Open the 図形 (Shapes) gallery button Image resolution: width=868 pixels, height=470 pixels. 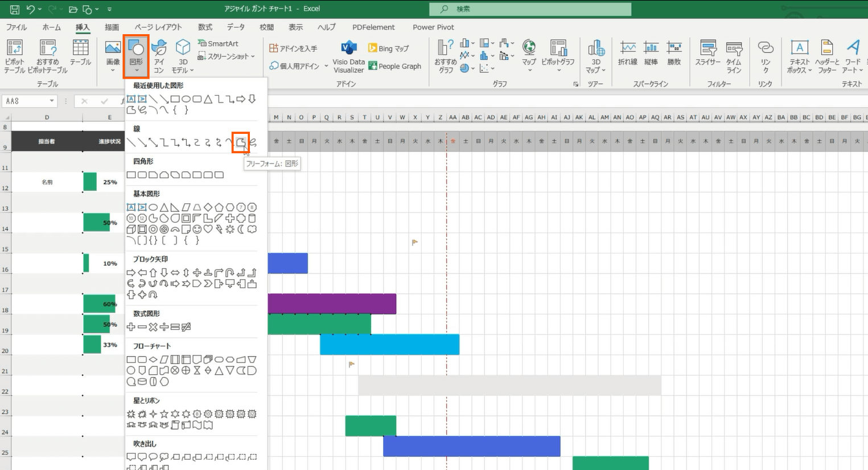pyautogui.click(x=136, y=56)
